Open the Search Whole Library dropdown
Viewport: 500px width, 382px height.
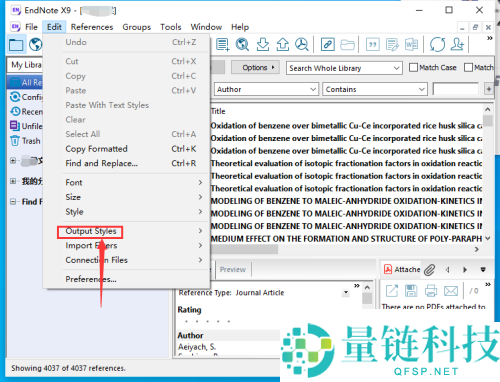click(344, 68)
